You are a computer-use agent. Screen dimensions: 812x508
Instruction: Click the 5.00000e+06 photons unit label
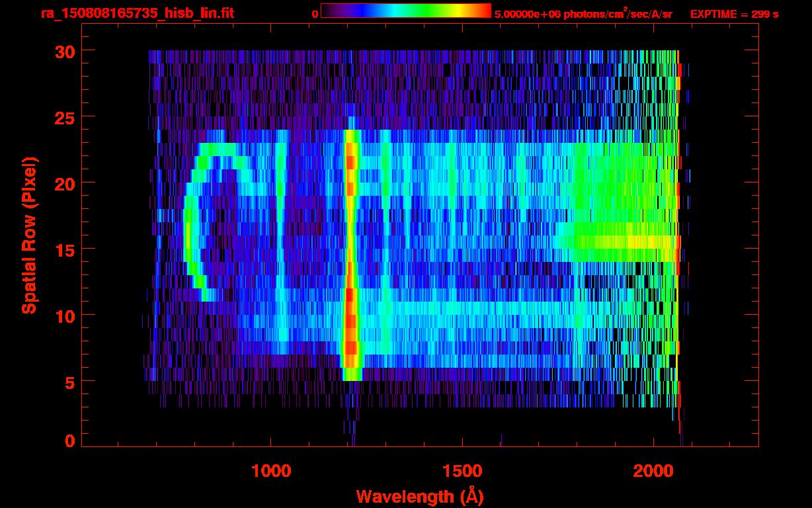pos(583,13)
